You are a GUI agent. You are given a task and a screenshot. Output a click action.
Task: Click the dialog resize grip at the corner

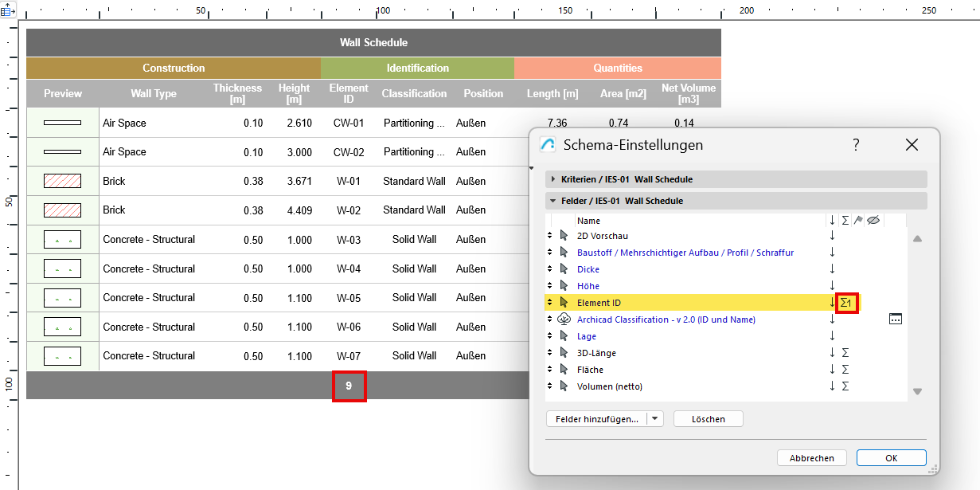[931, 468]
